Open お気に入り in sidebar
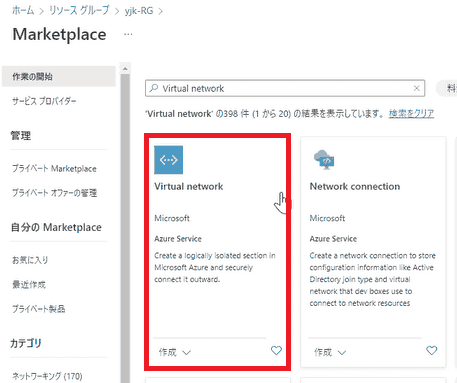 [30, 260]
